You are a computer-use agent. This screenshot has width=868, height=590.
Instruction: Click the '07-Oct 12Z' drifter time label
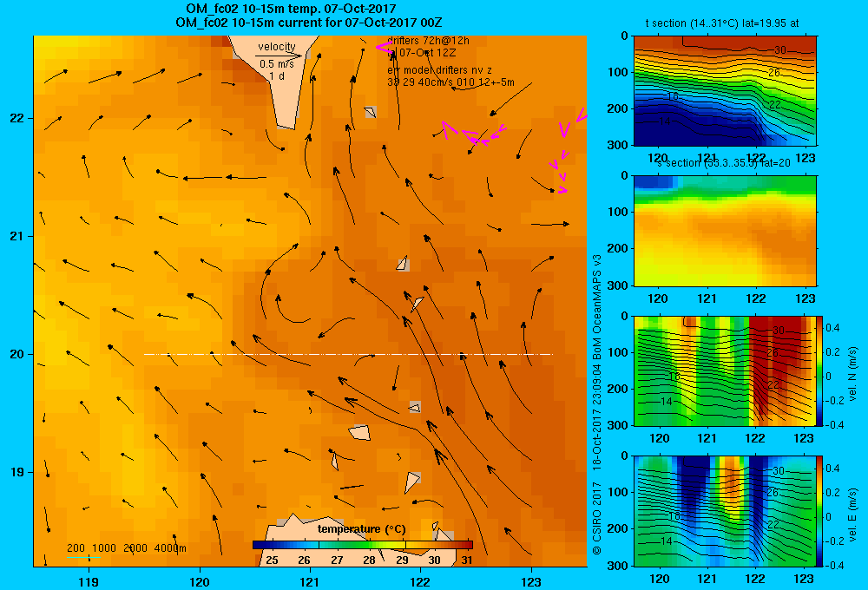[x=427, y=53]
